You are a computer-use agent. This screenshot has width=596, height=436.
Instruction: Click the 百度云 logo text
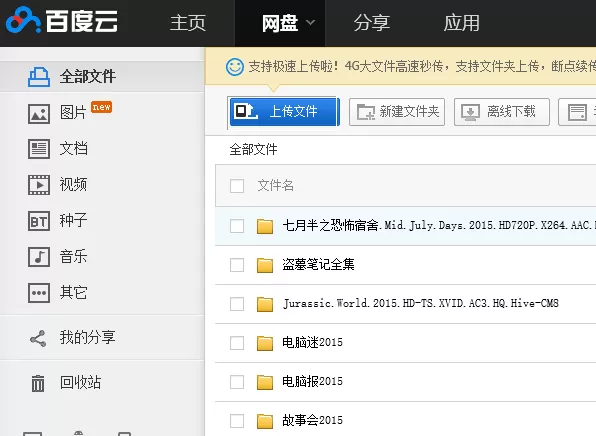pos(81,21)
